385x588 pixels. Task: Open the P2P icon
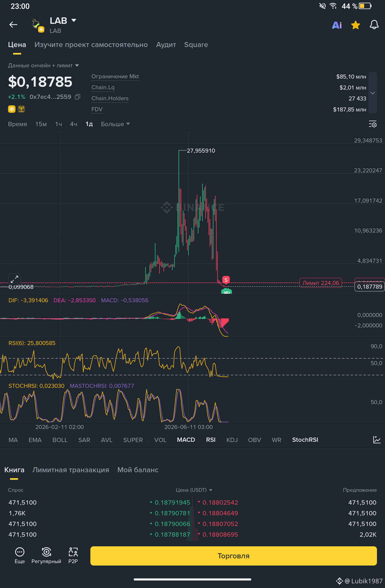(73, 556)
